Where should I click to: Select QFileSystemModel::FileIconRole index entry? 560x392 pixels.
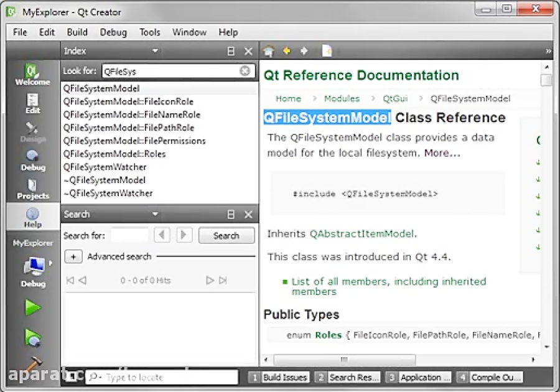[128, 102]
